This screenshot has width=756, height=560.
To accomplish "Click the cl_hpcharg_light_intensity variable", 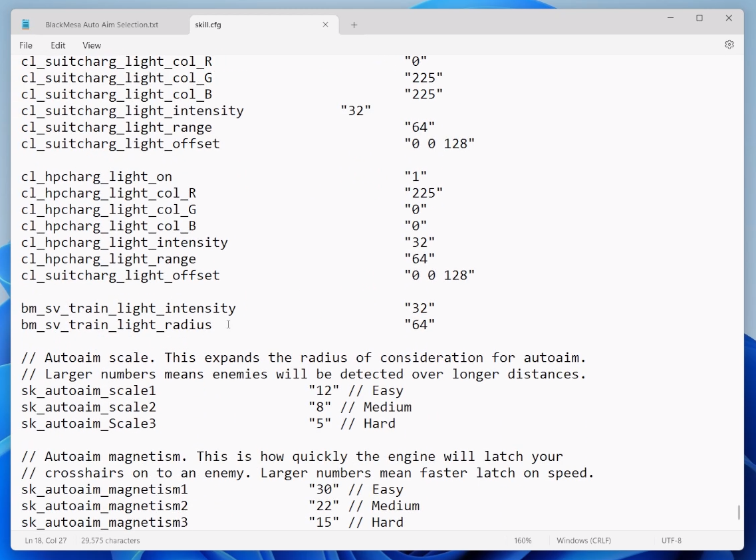I will (124, 243).
